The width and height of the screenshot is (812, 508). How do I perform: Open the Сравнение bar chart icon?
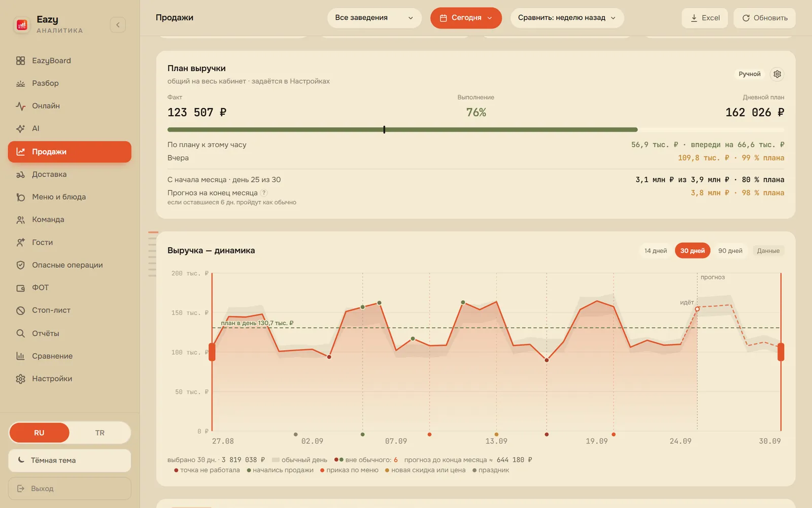tap(20, 356)
